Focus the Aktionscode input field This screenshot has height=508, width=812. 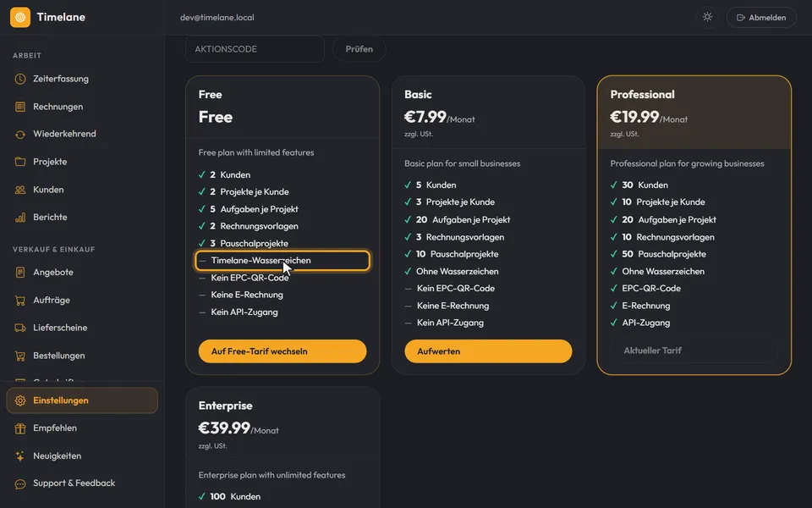pos(255,49)
